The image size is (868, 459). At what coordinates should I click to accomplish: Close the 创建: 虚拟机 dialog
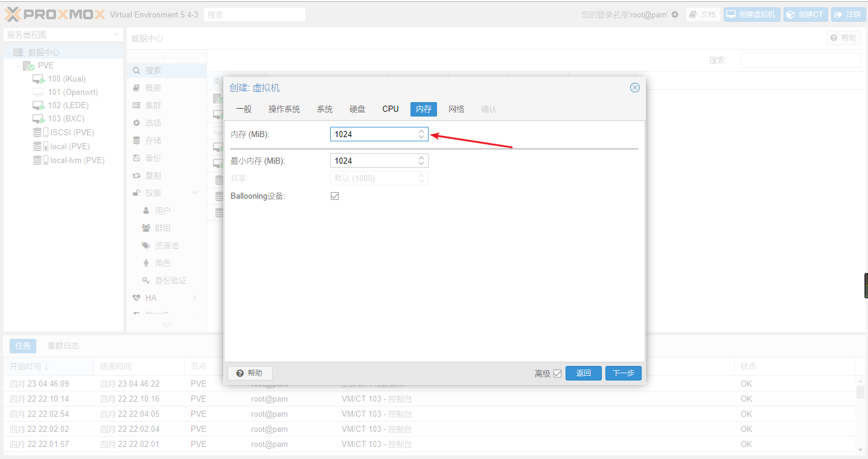coord(635,88)
